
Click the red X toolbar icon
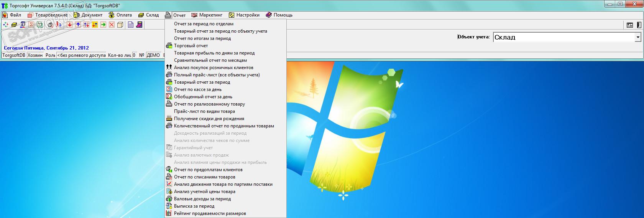(x=112, y=25)
